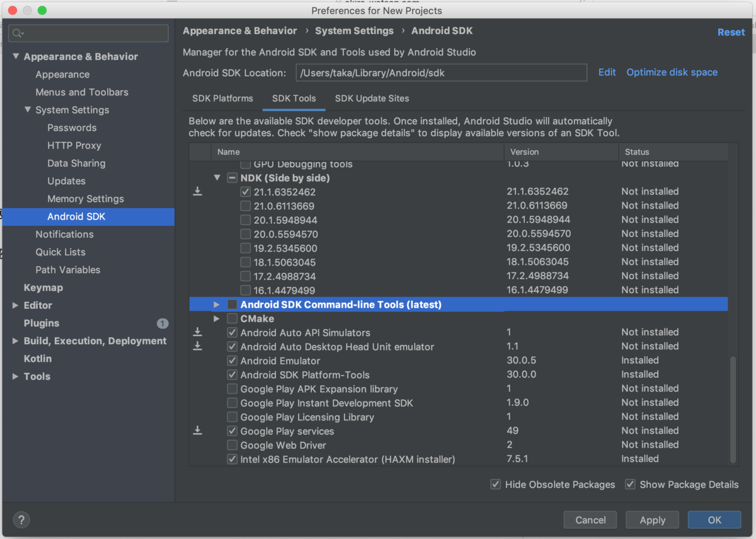Image resolution: width=756 pixels, height=539 pixels.
Task: Open Keymap settings
Action: (43, 287)
